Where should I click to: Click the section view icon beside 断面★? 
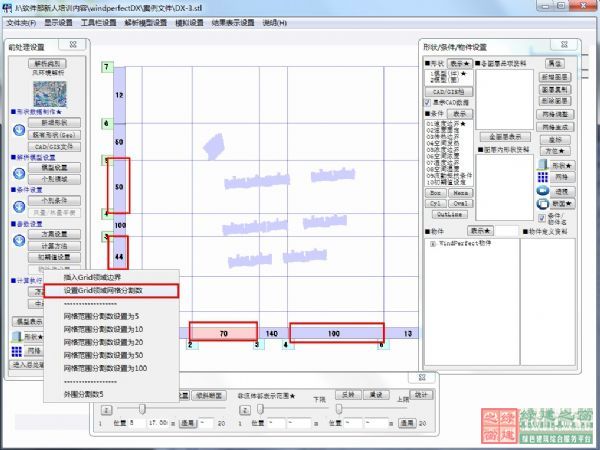[x=543, y=203]
